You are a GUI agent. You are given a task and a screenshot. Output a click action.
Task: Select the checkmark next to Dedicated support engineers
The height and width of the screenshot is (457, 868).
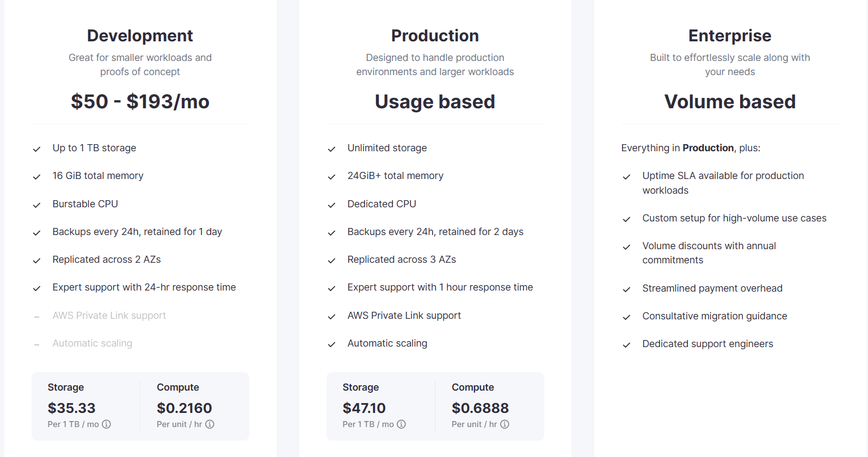click(626, 345)
